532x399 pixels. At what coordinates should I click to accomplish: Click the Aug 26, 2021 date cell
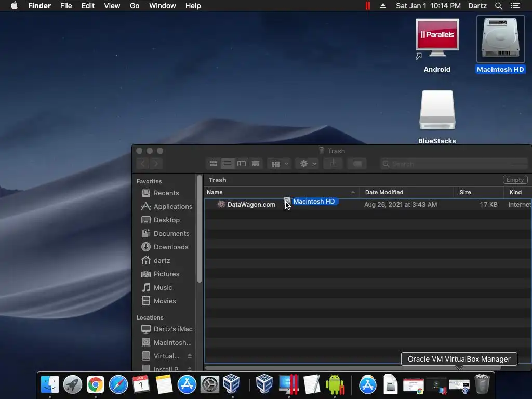point(401,205)
